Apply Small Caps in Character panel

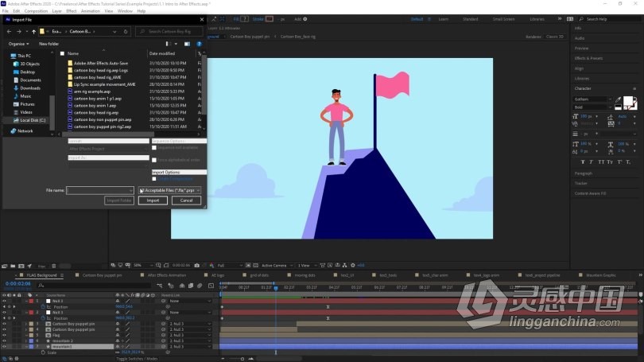[x=610, y=162]
